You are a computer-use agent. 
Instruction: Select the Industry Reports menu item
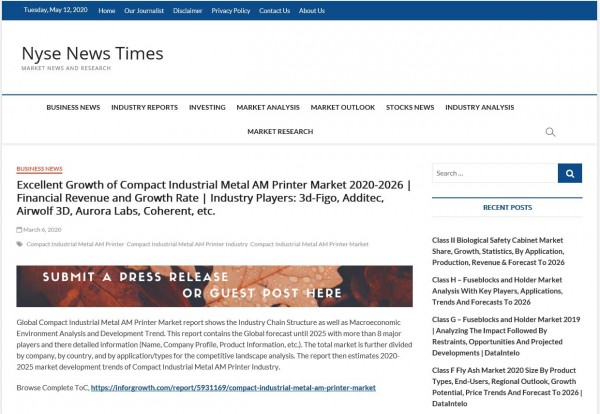pyautogui.click(x=144, y=107)
